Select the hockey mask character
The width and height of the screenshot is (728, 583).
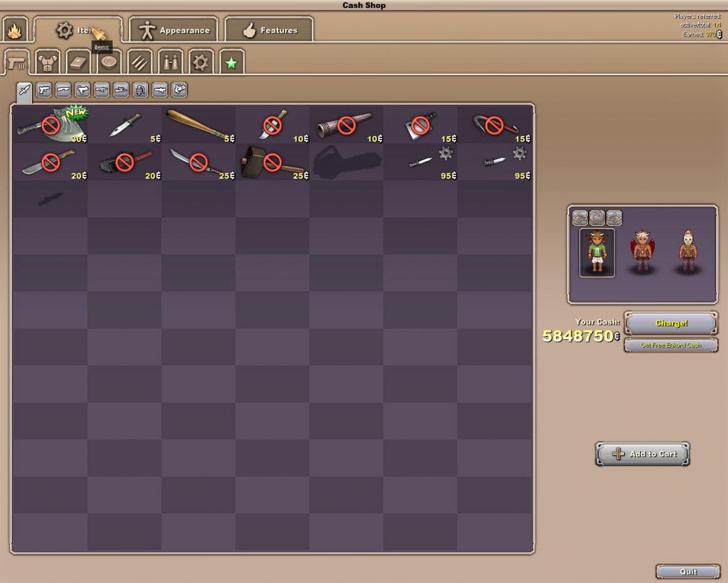click(x=688, y=252)
